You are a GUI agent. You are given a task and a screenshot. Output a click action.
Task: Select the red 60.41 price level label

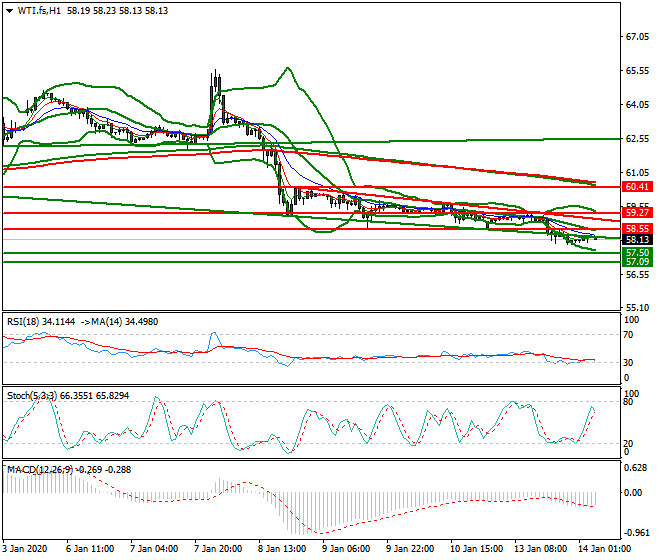[x=637, y=187]
